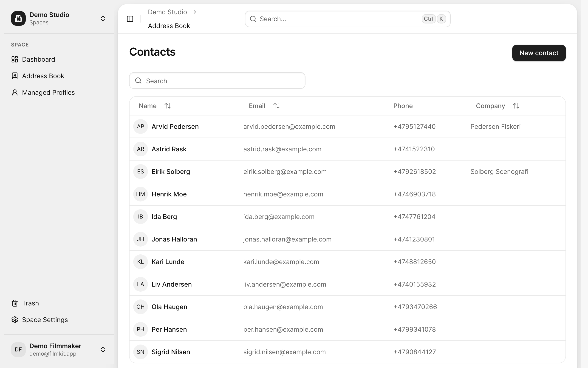Click the ES avatar for Eirik Solberg
This screenshot has height=368, width=588.
140,172
